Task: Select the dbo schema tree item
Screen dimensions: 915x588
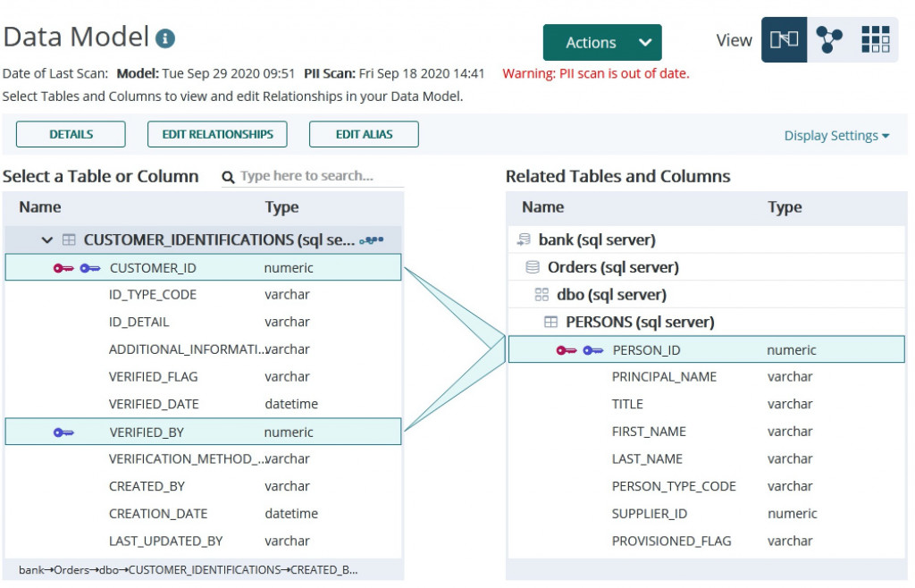Action: (x=611, y=295)
